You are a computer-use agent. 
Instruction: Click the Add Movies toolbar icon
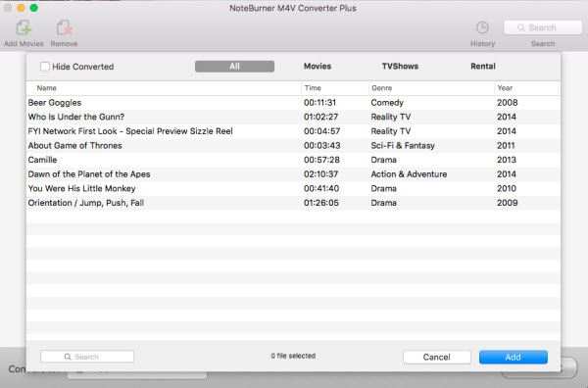(24, 28)
